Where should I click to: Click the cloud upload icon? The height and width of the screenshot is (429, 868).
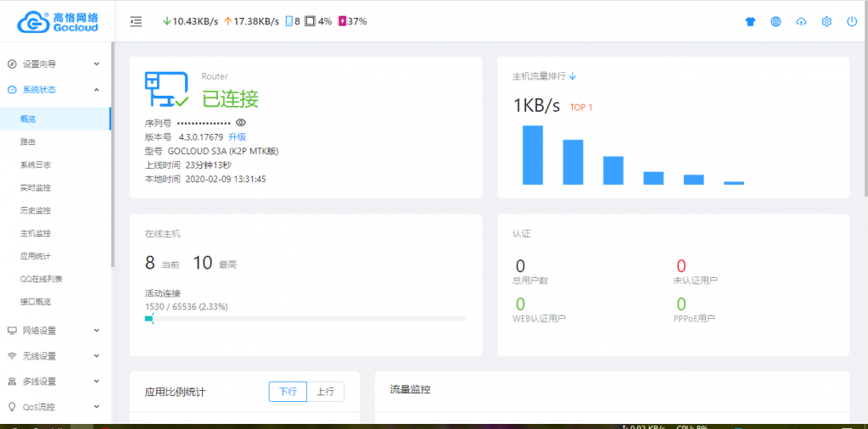point(801,22)
